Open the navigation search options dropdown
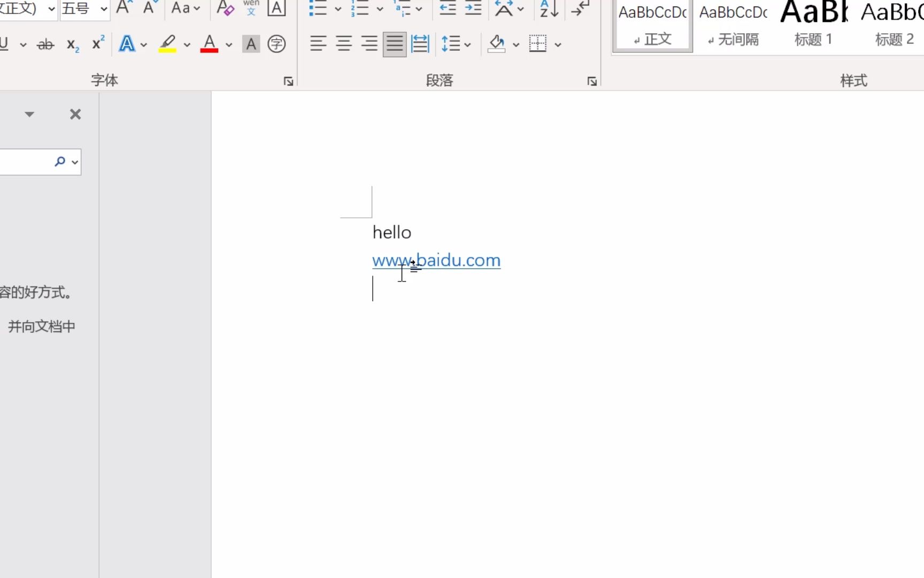Screen dimensions: 924x578 pyautogui.click(x=75, y=162)
